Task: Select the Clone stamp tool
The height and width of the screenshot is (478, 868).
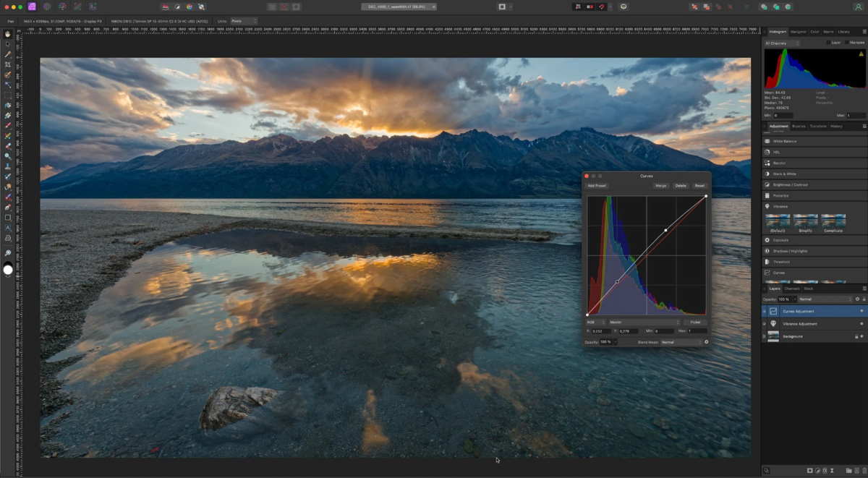Action: pyautogui.click(x=8, y=166)
